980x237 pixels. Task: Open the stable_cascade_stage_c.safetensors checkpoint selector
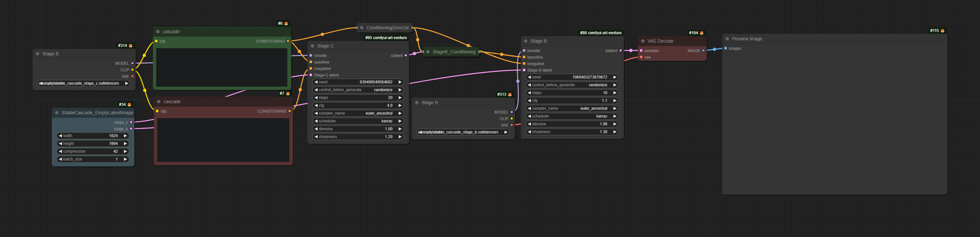[x=84, y=83]
